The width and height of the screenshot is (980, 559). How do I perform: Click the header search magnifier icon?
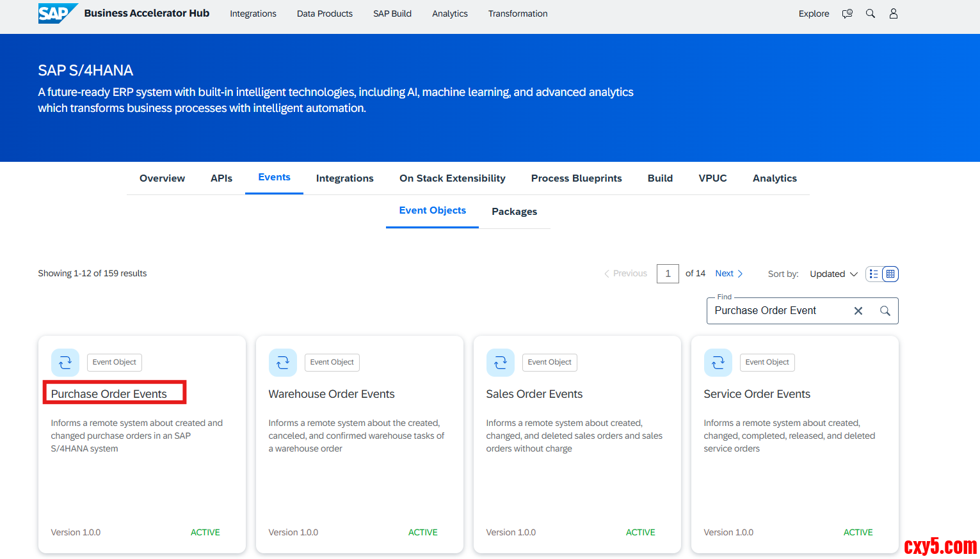click(x=870, y=13)
